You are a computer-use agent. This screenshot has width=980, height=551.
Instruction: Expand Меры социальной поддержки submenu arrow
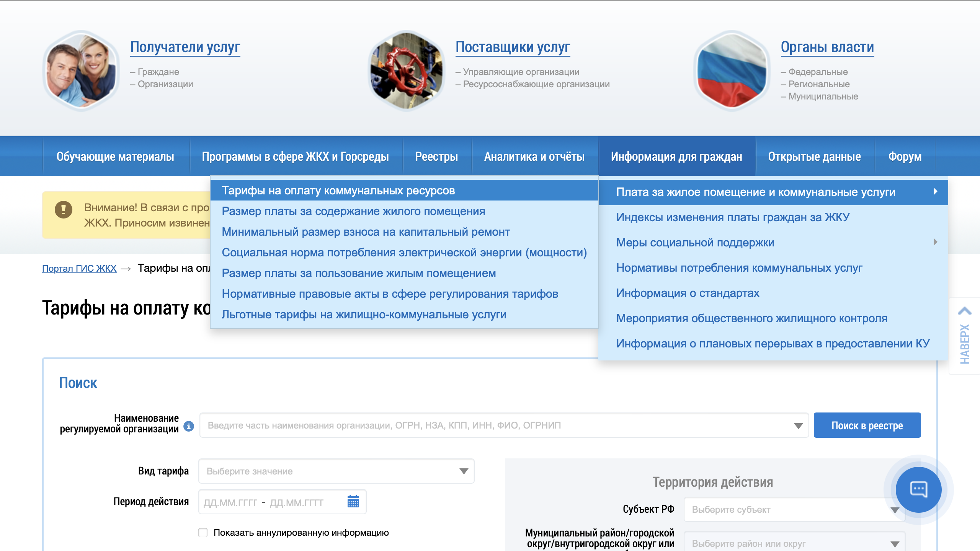pyautogui.click(x=936, y=242)
